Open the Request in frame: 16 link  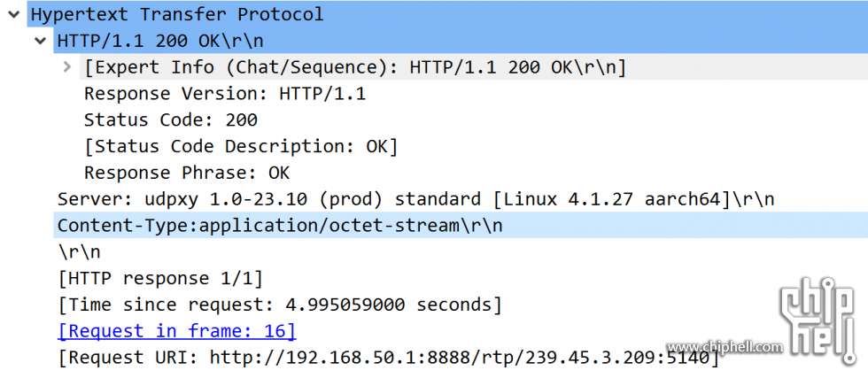click(x=176, y=331)
